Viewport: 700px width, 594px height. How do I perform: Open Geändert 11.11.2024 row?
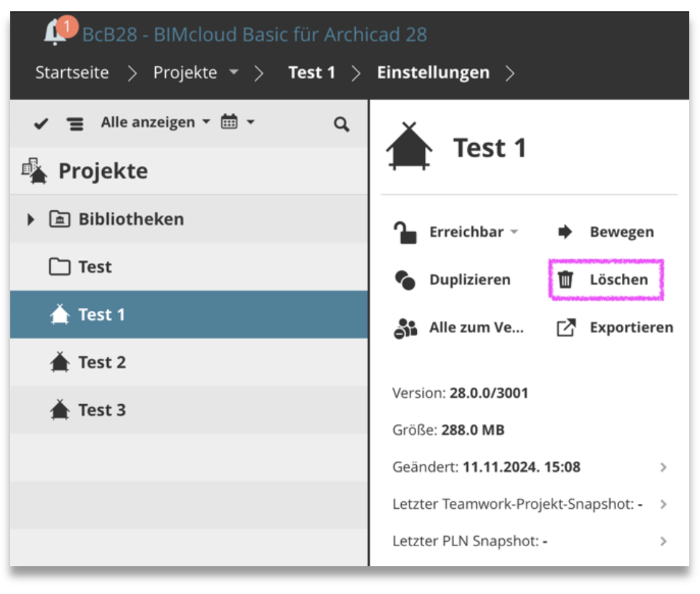point(530,467)
